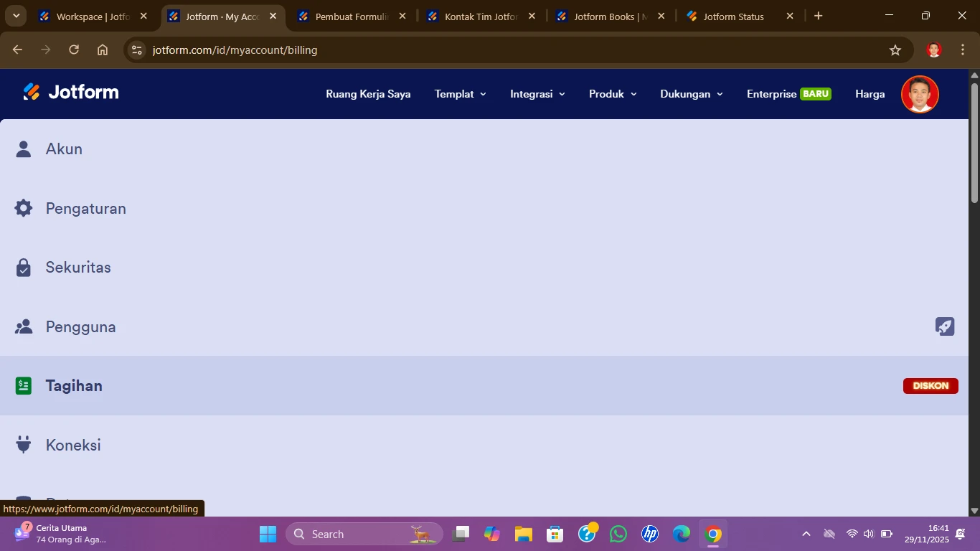
Task: Open Ruang Kerja Saya
Action: tap(367, 94)
